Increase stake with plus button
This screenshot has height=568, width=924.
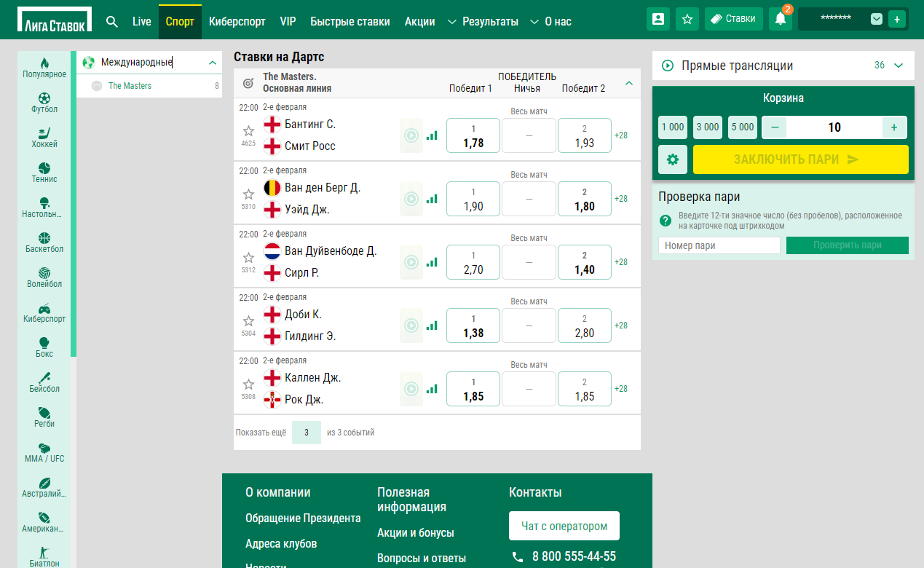click(894, 127)
